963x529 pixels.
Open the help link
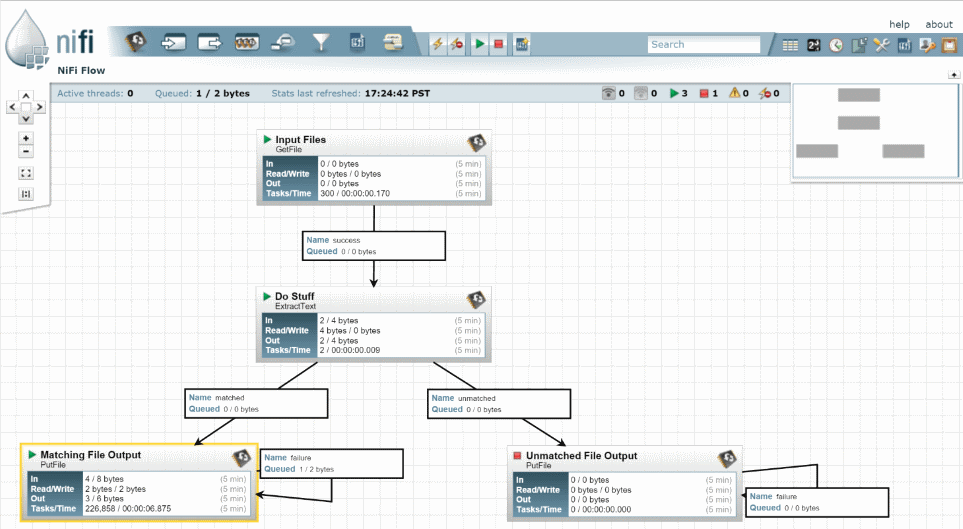[x=899, y=24]
